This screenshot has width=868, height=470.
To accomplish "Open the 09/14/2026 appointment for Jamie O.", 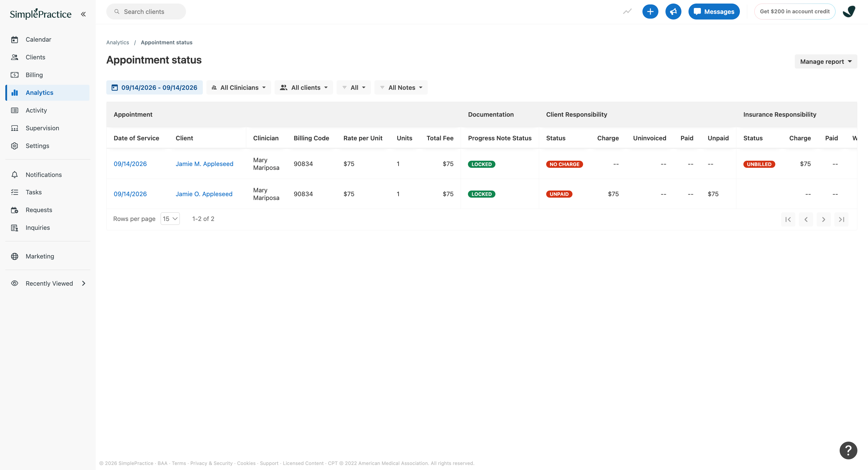I will click(x=130, y=194).
